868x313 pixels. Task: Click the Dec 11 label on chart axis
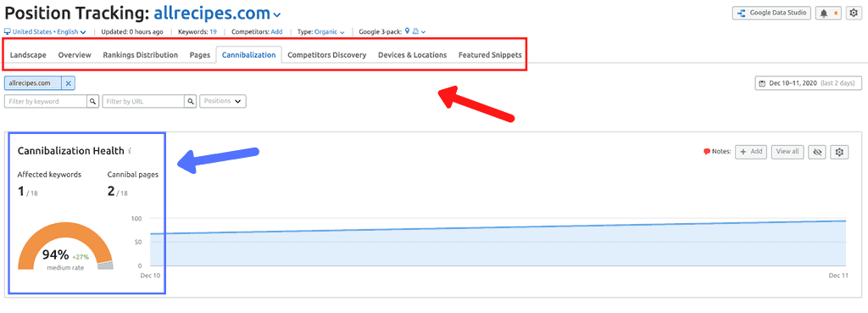pos(837,276)
